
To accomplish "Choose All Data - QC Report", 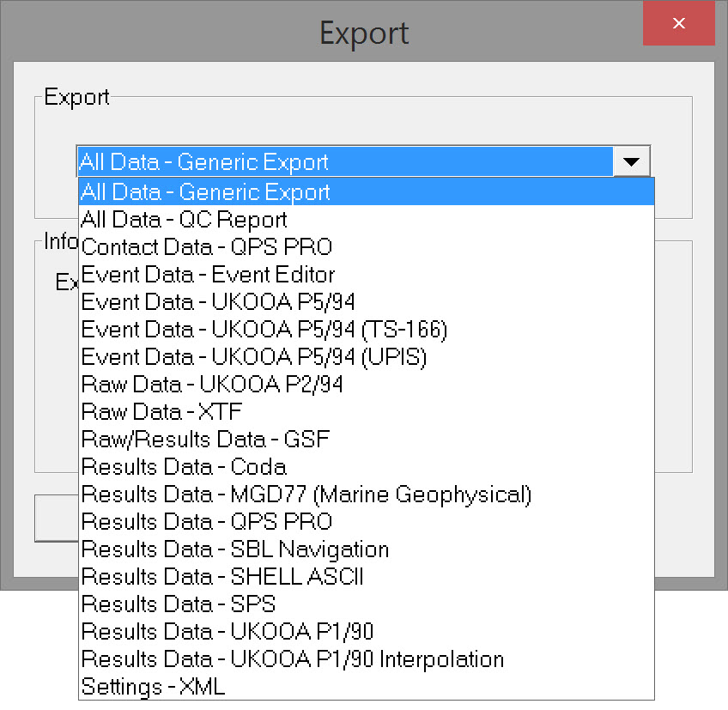I will point(185,220).
